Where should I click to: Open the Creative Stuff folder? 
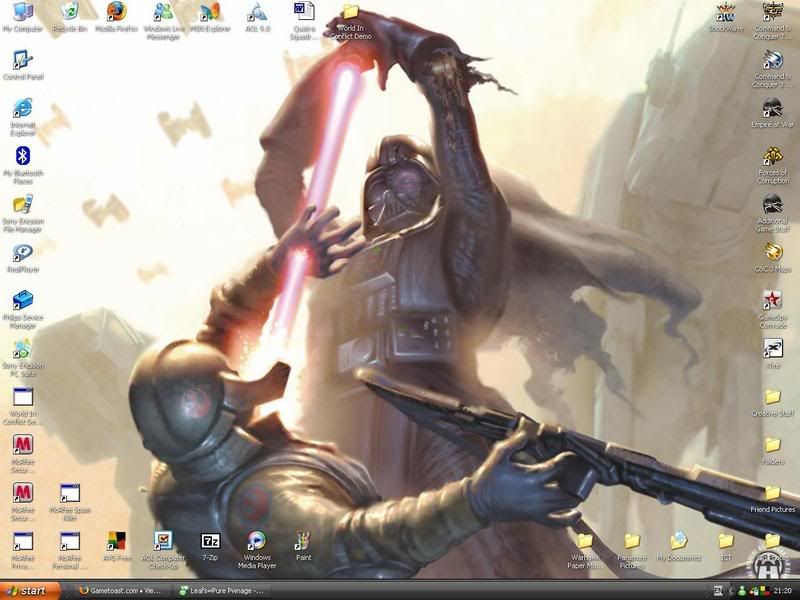click(772, 403)
